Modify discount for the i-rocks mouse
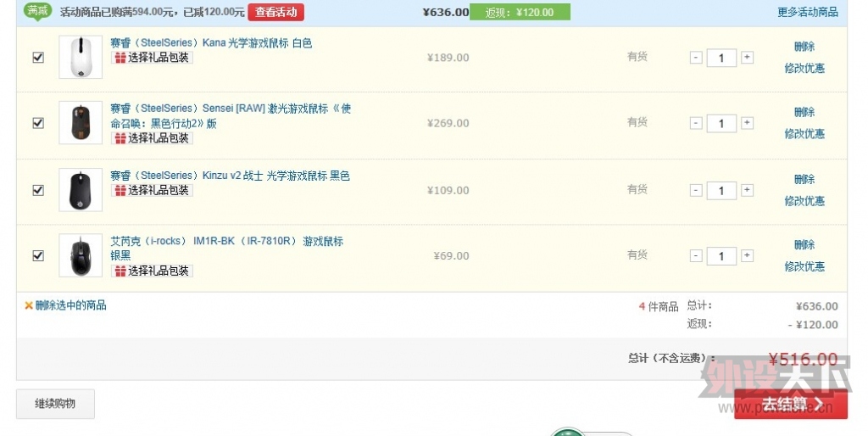 click(x=804, y=266)
